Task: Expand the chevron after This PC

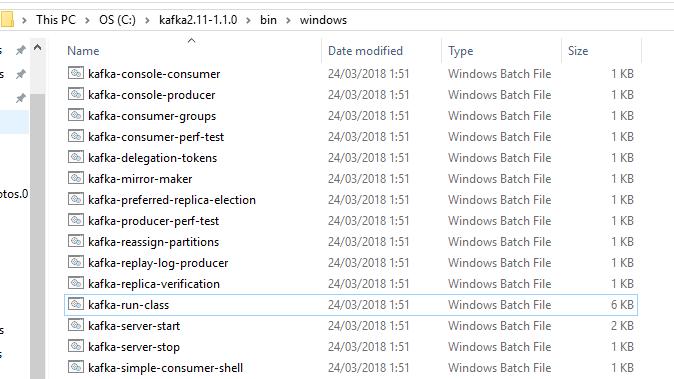Action: [87, 20]
